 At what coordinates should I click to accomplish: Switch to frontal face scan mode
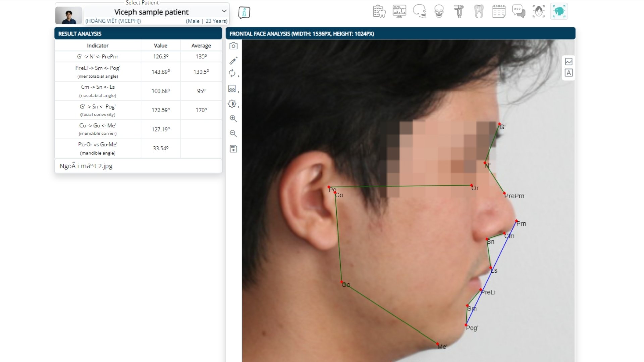pyautogui.click(x=539, y=11)
